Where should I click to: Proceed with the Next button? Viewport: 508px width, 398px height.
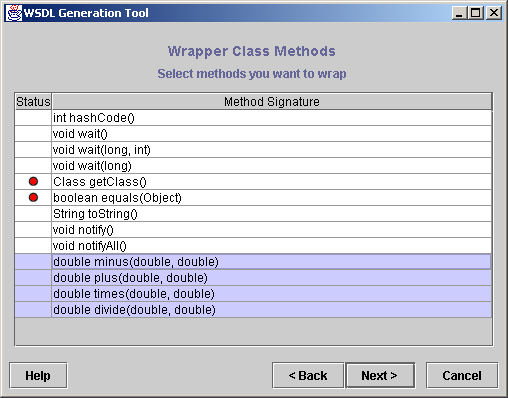(380, 376)
